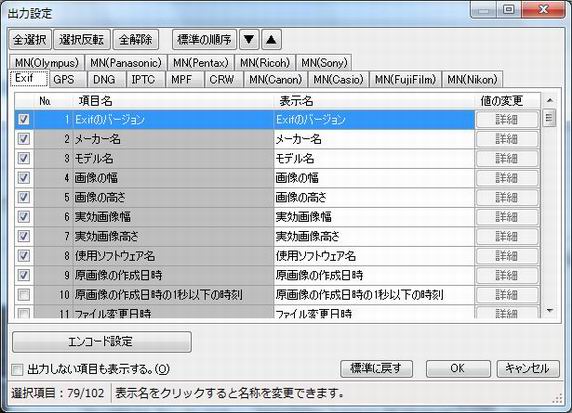Switch to the MN(Casio) tab

pos(339,80)
